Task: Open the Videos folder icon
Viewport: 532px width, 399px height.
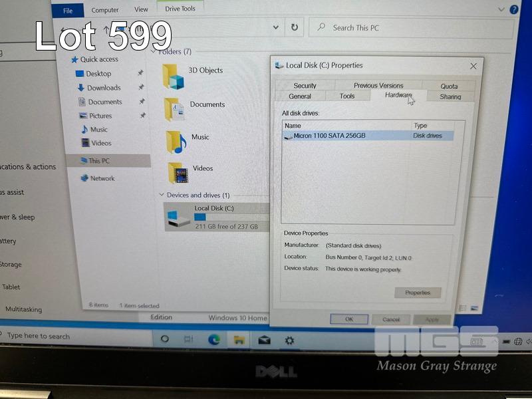Action: tap(178, 172)
